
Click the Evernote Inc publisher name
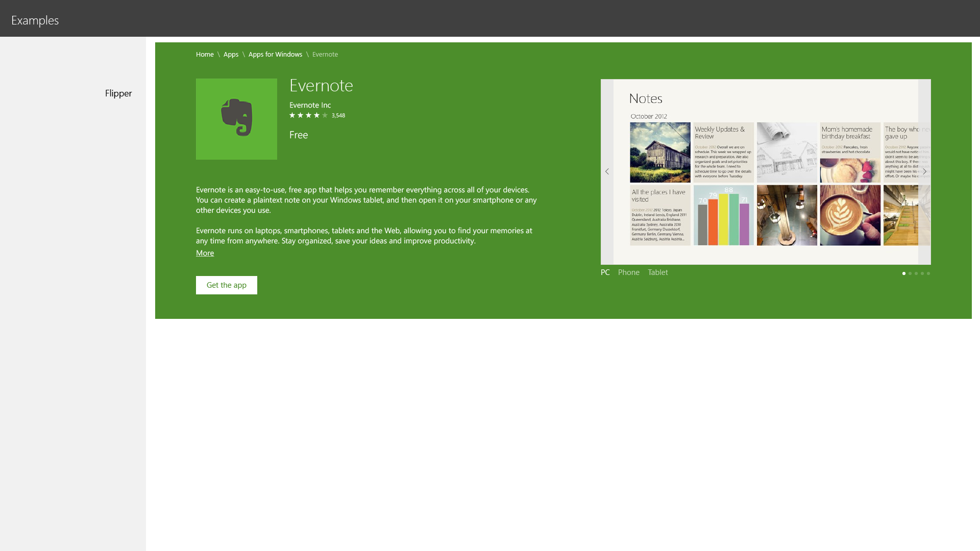[x=310, y=105]
